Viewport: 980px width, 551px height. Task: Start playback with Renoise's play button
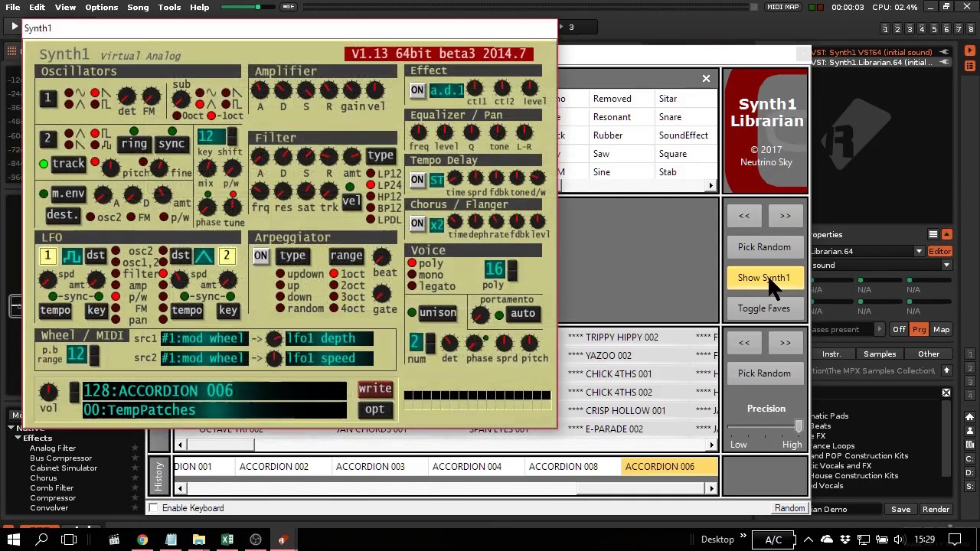[x=14, y=28]
